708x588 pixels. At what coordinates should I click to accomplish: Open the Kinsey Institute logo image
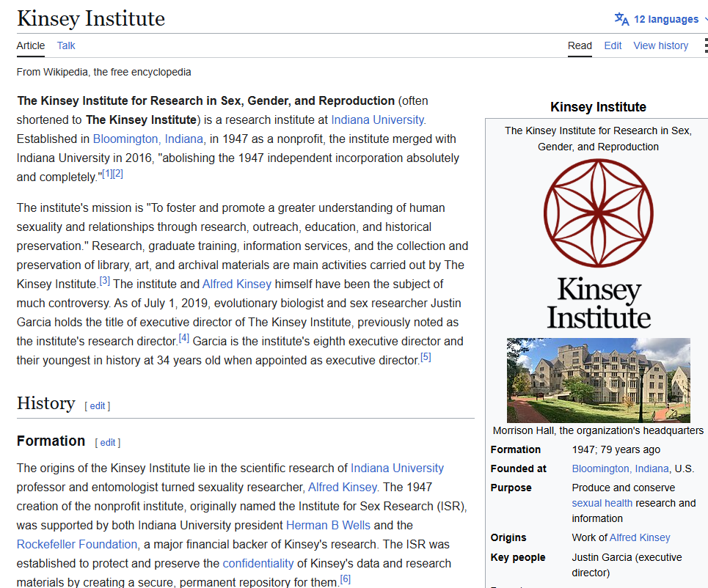click(x=598, y=244)
